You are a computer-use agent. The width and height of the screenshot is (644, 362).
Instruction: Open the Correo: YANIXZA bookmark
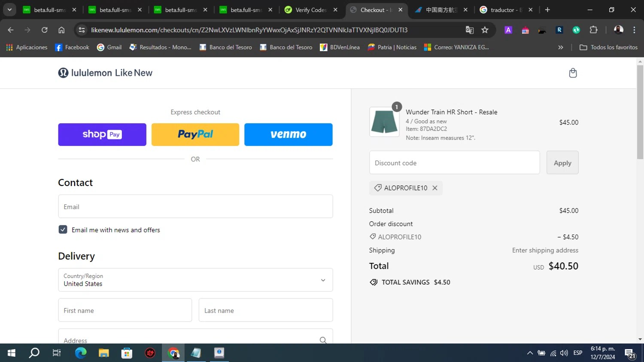click(x=456, y=47)
